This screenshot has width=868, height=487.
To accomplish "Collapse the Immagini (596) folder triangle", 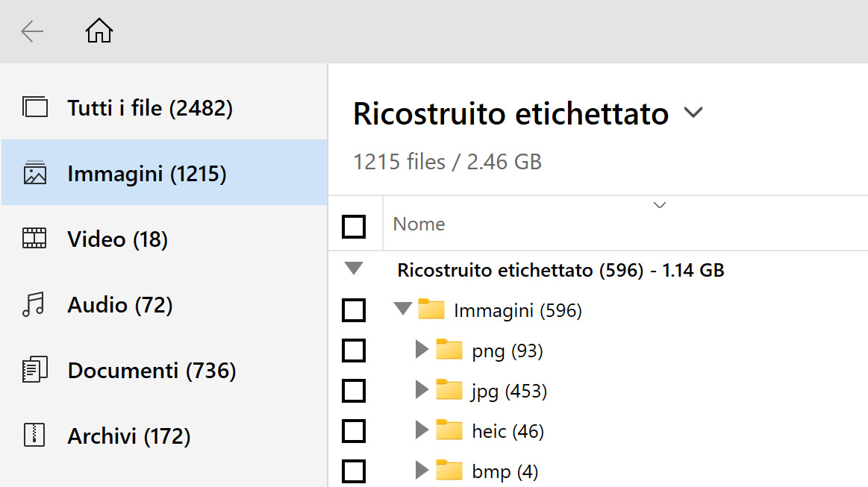I will point(403,310).
